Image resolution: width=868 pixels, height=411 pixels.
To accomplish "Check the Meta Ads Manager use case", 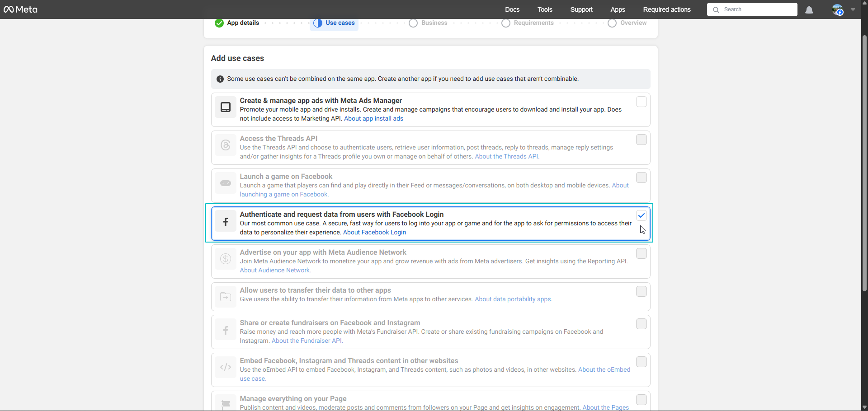I will click(x=641, y=102).
